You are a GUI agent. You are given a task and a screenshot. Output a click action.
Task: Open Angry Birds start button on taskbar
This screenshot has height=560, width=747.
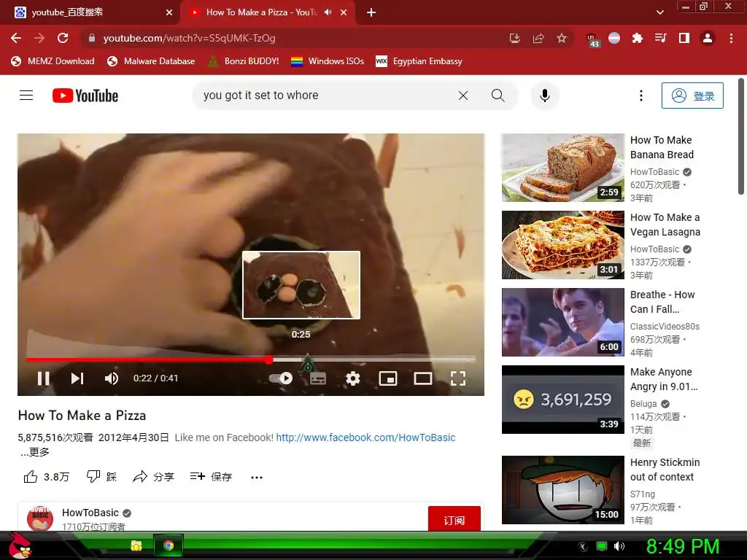20,545
